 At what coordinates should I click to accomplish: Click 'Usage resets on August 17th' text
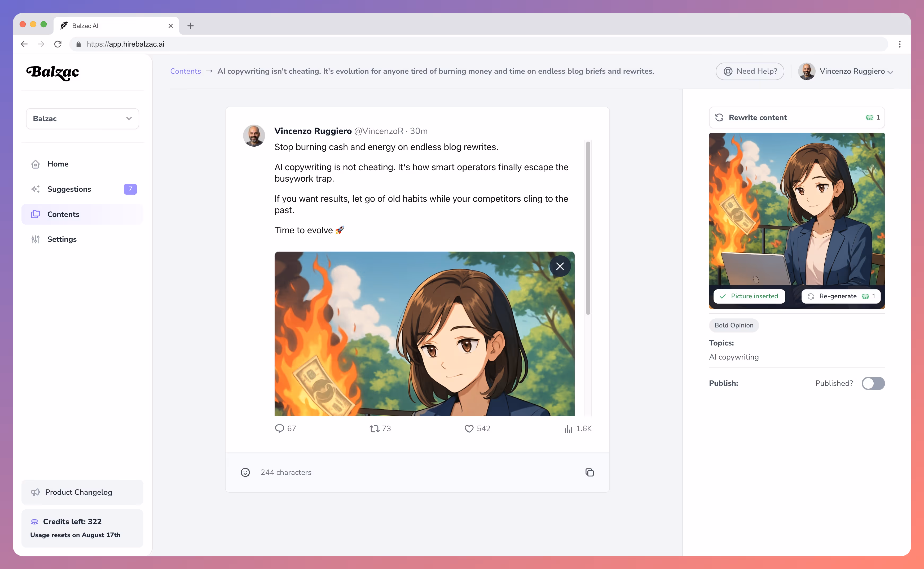click(x=75, y=535)
